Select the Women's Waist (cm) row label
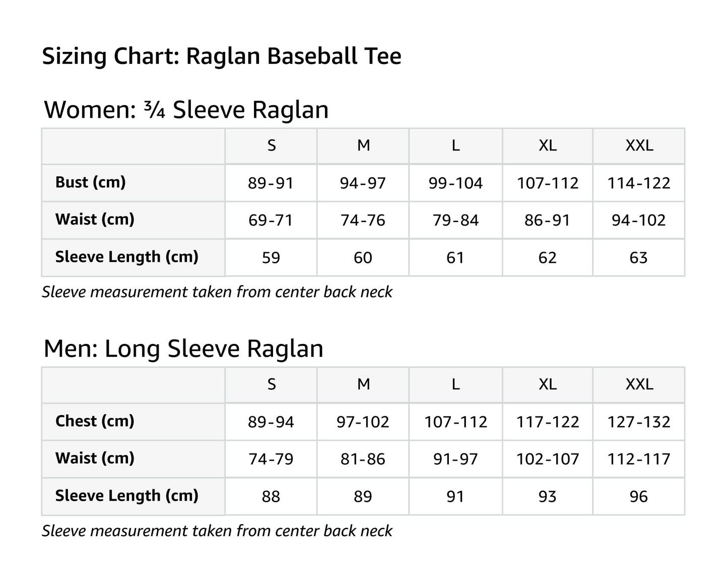Screen dimensions: 728x582 [95, 220]
